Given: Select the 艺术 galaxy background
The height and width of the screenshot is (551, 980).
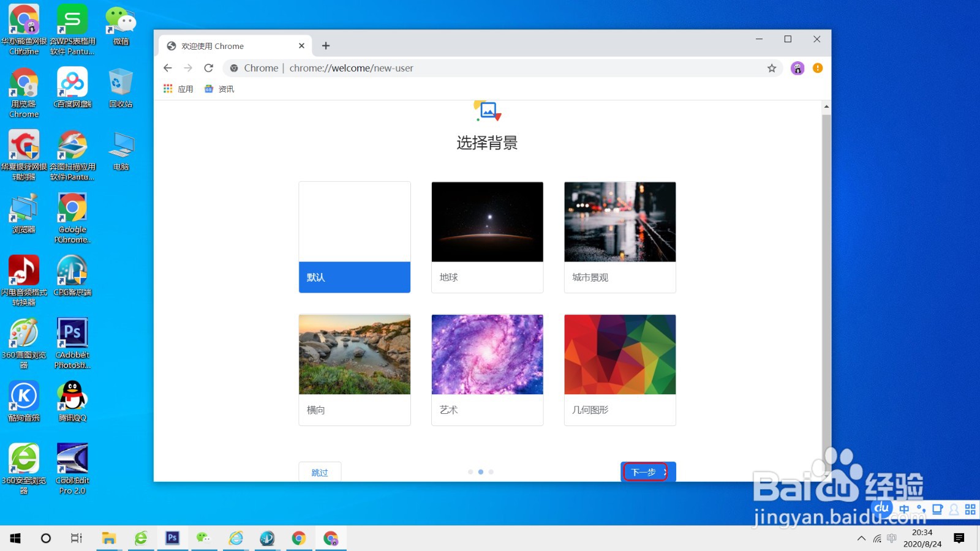Looking at the screenshot, I should [487, 354].
